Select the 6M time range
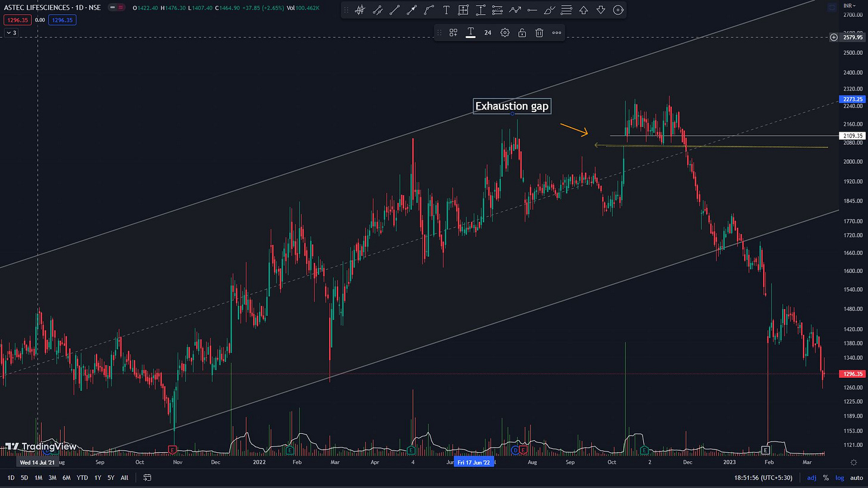 pos(67,477)
